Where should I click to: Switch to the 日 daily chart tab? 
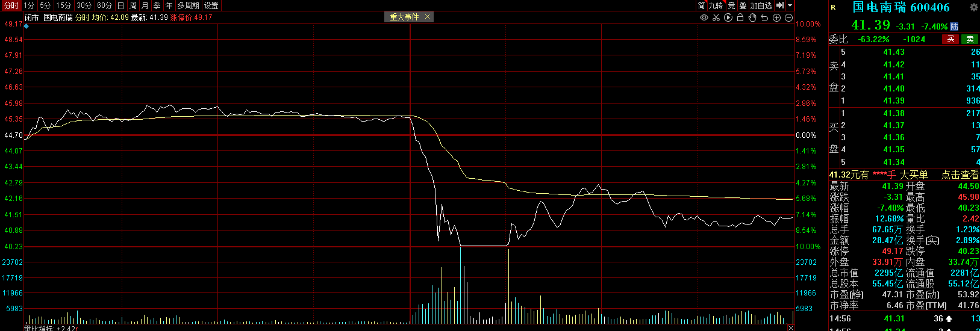tap(121, 5)
